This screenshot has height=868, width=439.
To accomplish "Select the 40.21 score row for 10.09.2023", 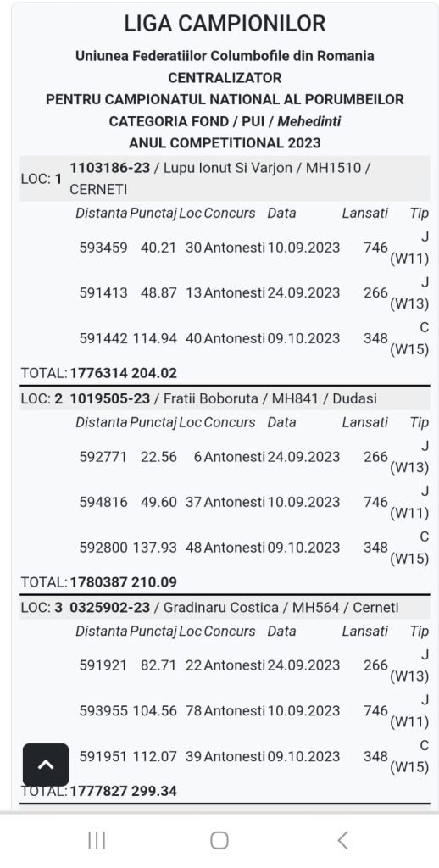I will (253, 248).
